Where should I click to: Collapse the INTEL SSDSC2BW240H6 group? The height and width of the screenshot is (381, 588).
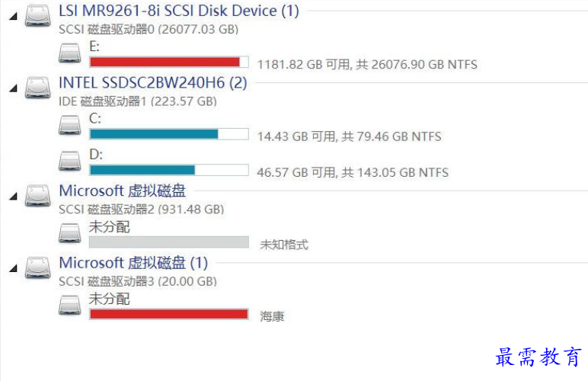(x=14, y=88)
